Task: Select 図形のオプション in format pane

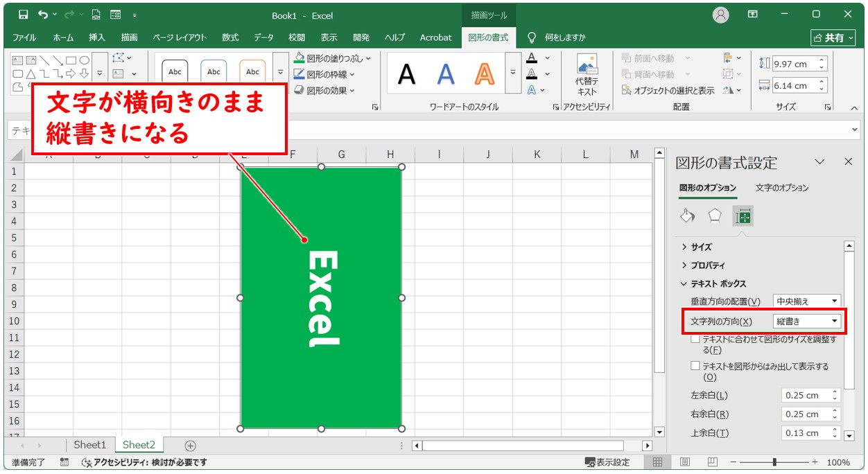Action: pyautogui.click(x=707, y=188)
